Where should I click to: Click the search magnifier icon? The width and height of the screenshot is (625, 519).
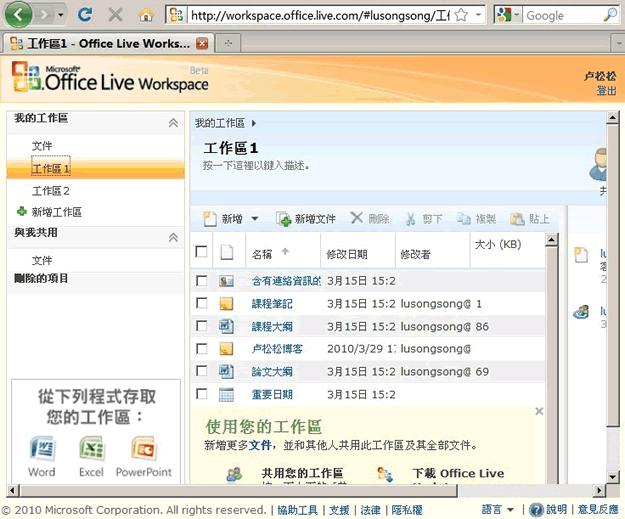pyautogui.click(x=610, y=15)
